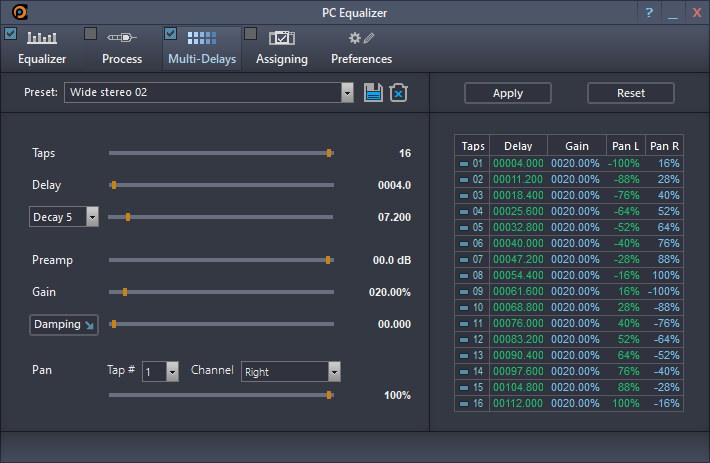Select the Multi-Delays tab
The image size is (710, 463).
pyautogui.click(x=202, y=48)
